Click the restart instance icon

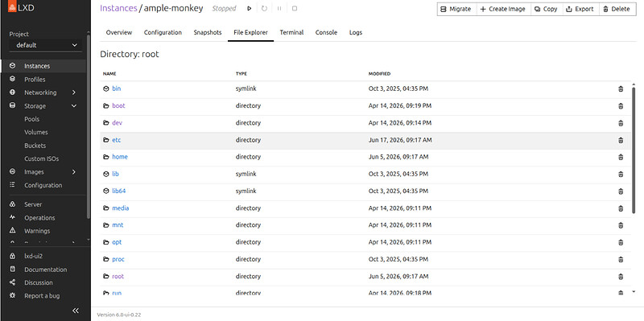pos(264,9)
